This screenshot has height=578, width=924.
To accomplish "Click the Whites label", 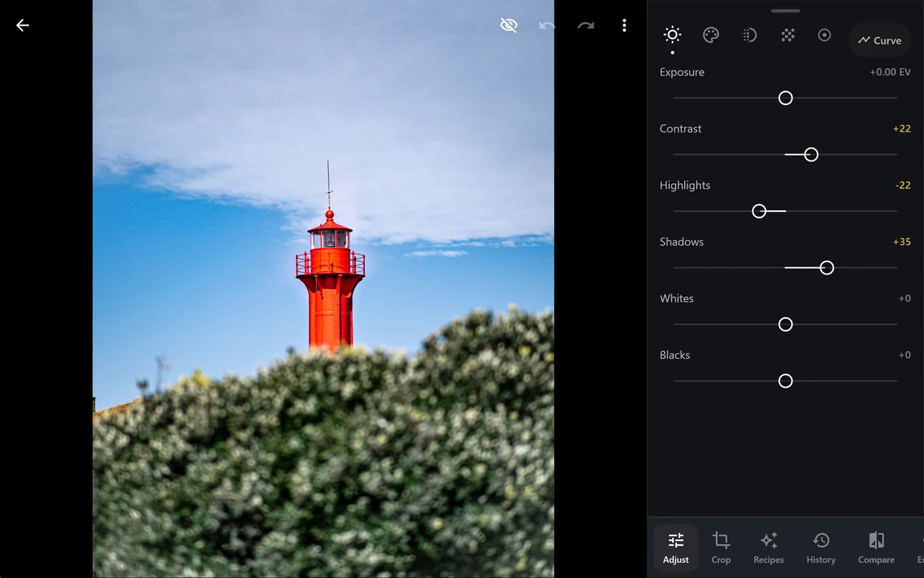I will tap(676, 299).
